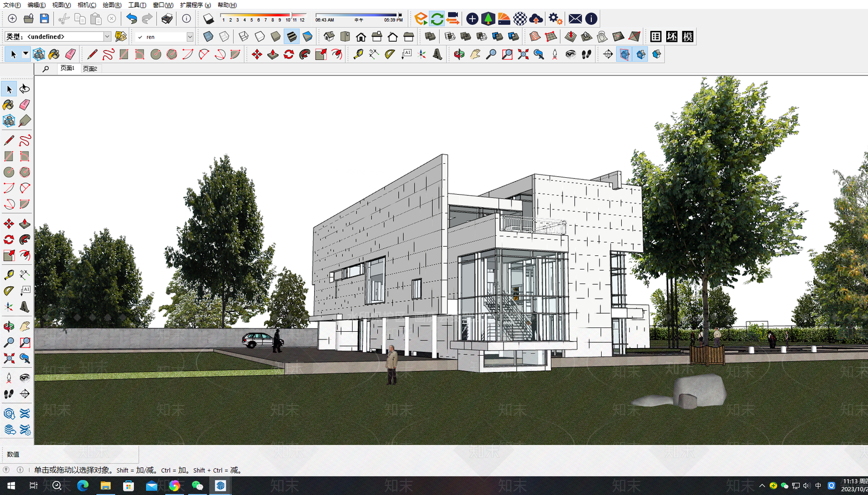Click the month shadow slider
The image size is (868, 495).
[263, 15]
